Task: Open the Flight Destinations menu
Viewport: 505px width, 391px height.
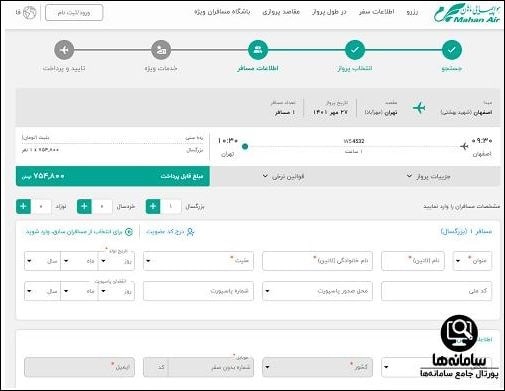Action: point(281,12)
